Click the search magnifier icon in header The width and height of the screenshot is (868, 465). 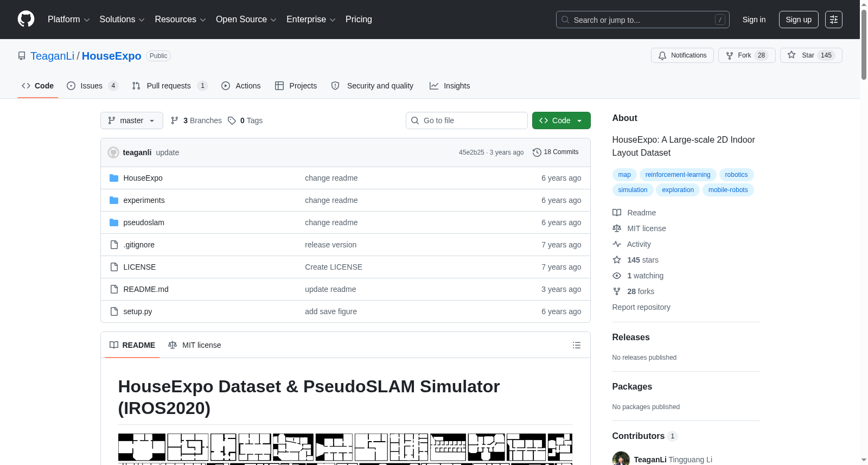(x=565, y=20)
